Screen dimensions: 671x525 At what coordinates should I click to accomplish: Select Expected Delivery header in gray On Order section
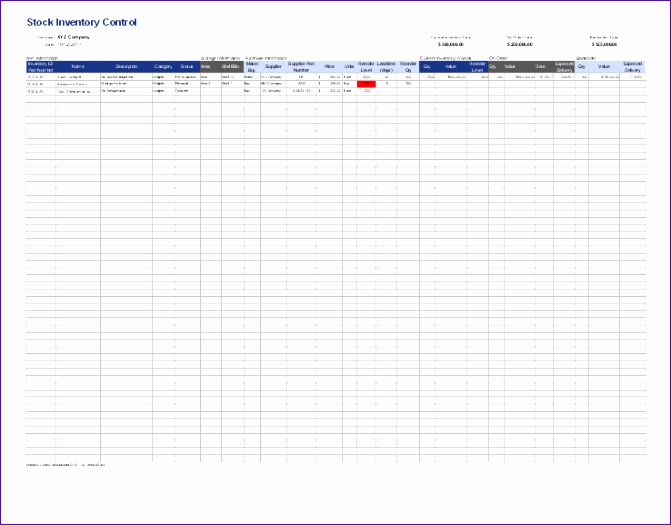click(564, 66)
